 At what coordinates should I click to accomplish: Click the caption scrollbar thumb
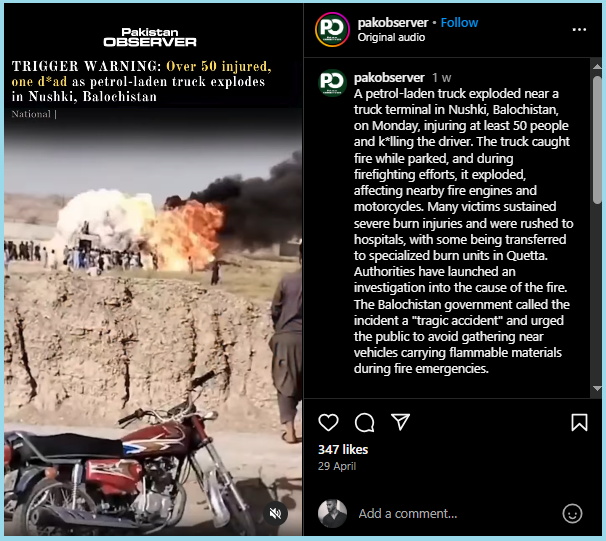[x=597, y=139]
